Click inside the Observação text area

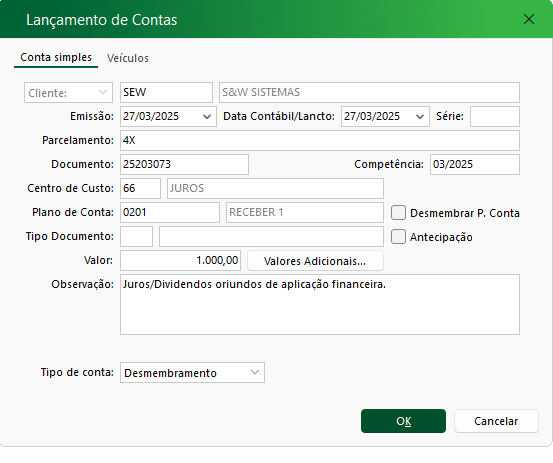[320, 304]
